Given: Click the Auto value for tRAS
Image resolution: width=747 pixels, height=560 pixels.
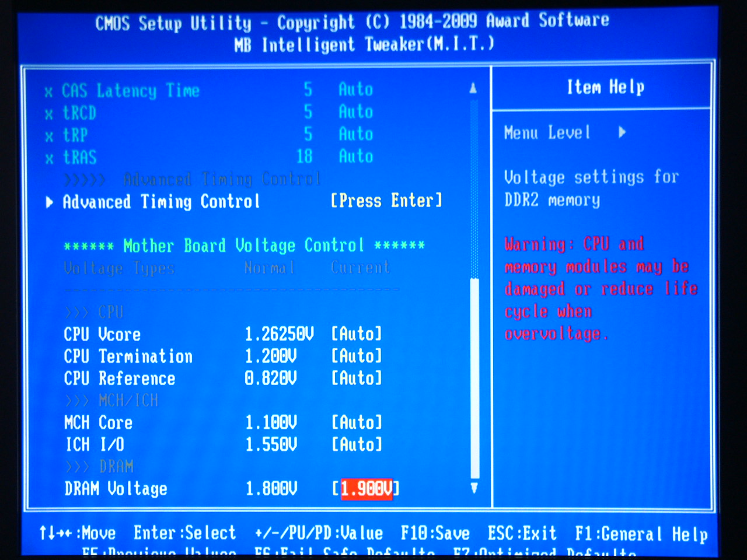Looking at the screenshot, I should pyautogui.click(x=356, y=156).
